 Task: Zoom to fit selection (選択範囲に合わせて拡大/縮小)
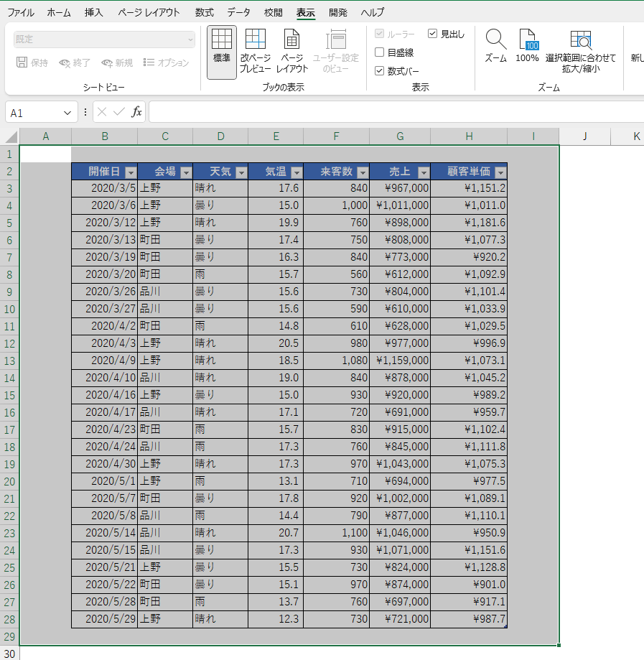click(x=580, y=52)
